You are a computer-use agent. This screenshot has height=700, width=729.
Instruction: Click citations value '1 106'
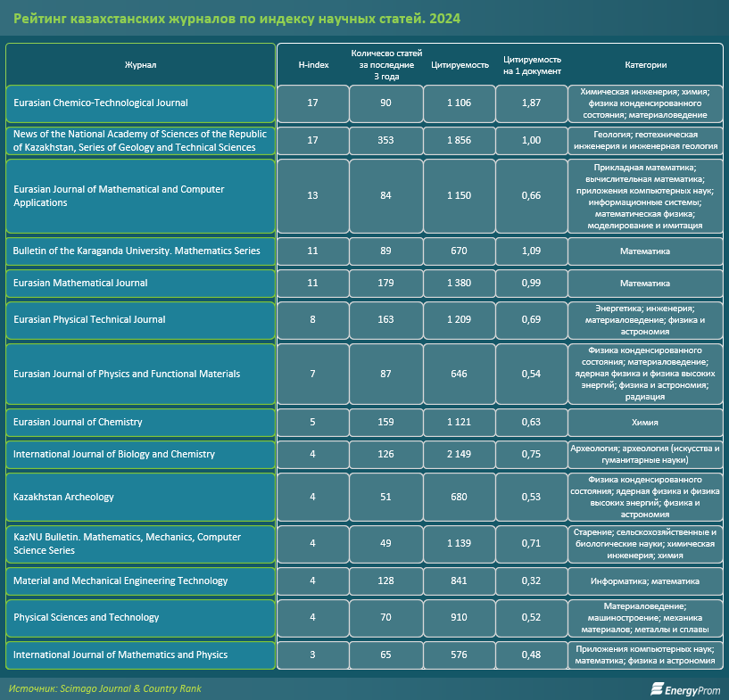[460, 103]
